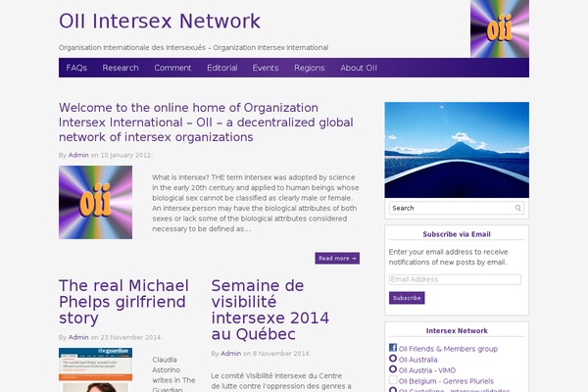Click the search magnifier icon
588x392 pixels.
coord(517,208)
